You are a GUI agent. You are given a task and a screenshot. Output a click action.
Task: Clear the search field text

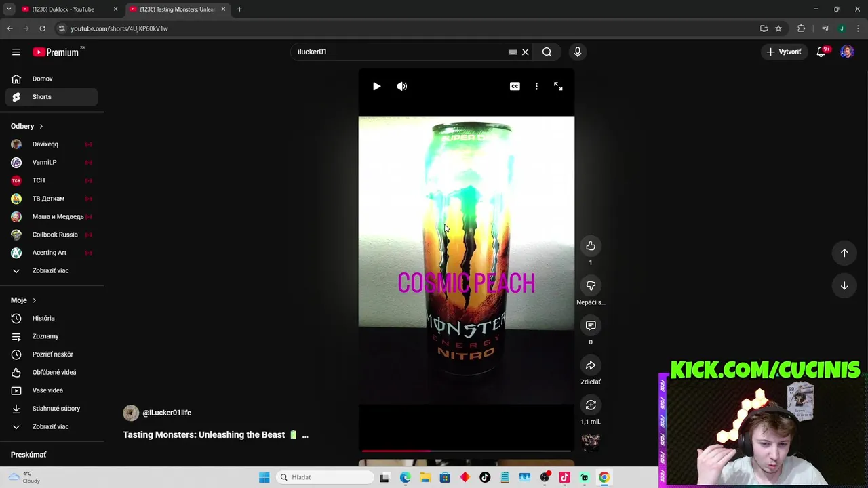tap(525, 52)
